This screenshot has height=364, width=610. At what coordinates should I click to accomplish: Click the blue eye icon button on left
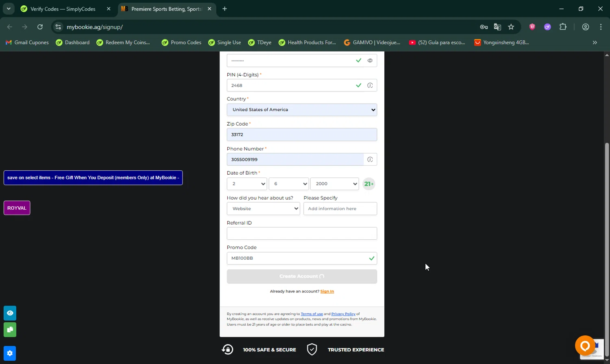click(x=10, y=313)
